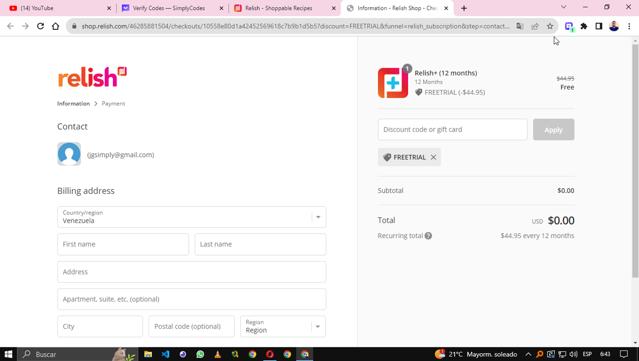This screenshot has width=639, height=361.
Task: Click the page vertical scrollbar
Action: click(635, 161)
